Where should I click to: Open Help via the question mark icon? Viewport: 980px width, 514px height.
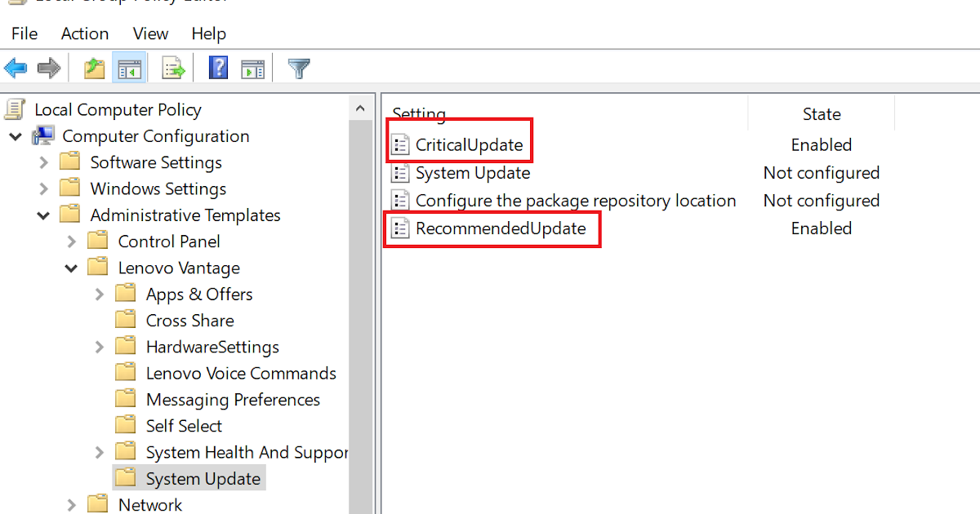(x=218, y=68)
